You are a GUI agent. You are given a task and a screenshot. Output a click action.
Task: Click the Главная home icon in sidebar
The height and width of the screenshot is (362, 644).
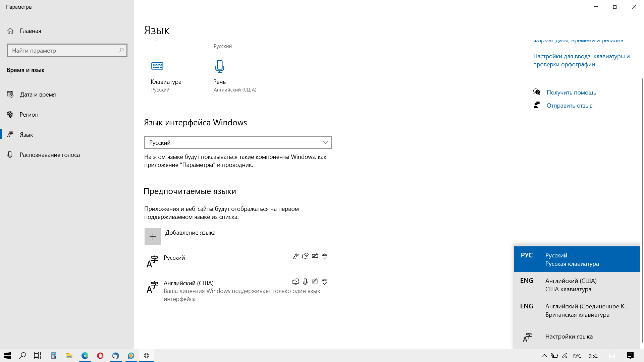click(x=10, y=31)
